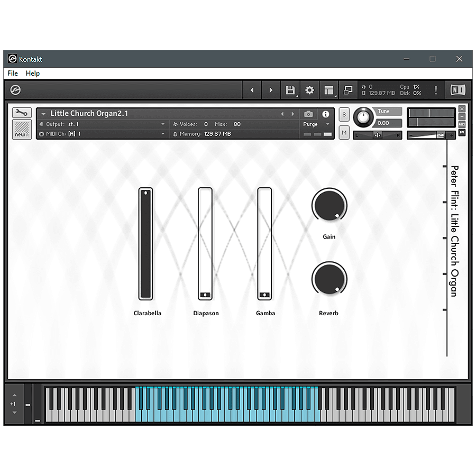Viewport: 476px width, 476px height.
Task: Click the Gamba drawbar slider
Action: 264,244
